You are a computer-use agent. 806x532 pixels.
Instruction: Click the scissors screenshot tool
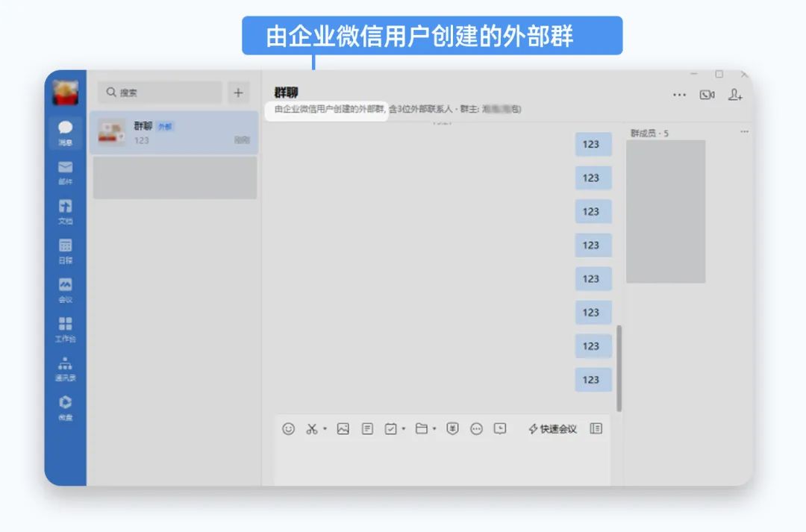pos(312,429)
